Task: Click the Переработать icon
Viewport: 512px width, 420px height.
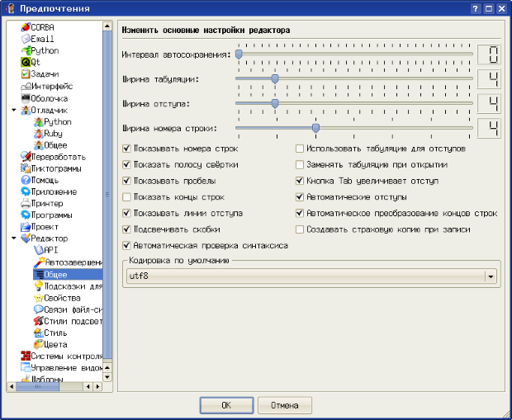Action: pos(26,157)
